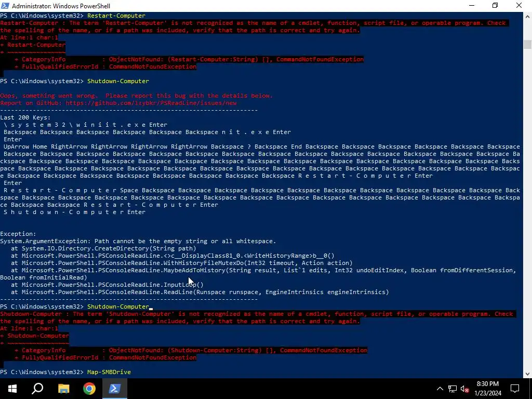This screenshot has width=532, height=399.
Task: Open the Action Center notifications icon
Action: [515, 389]
